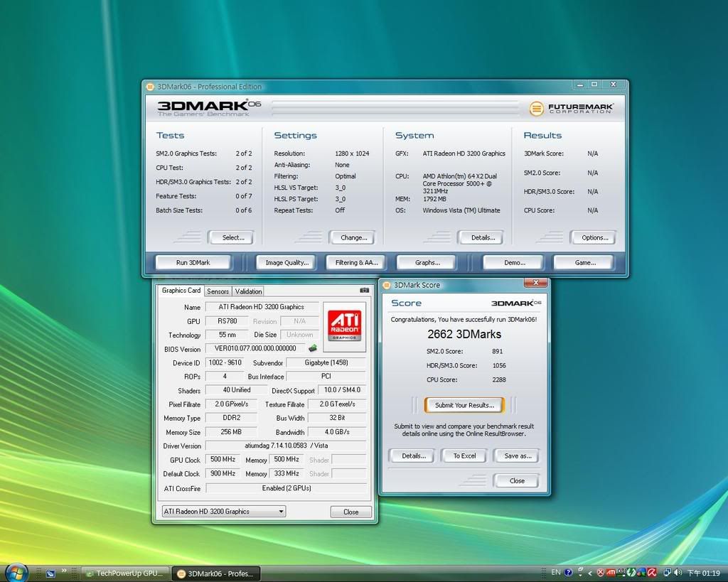Select the Graphics Card tab

181,291
